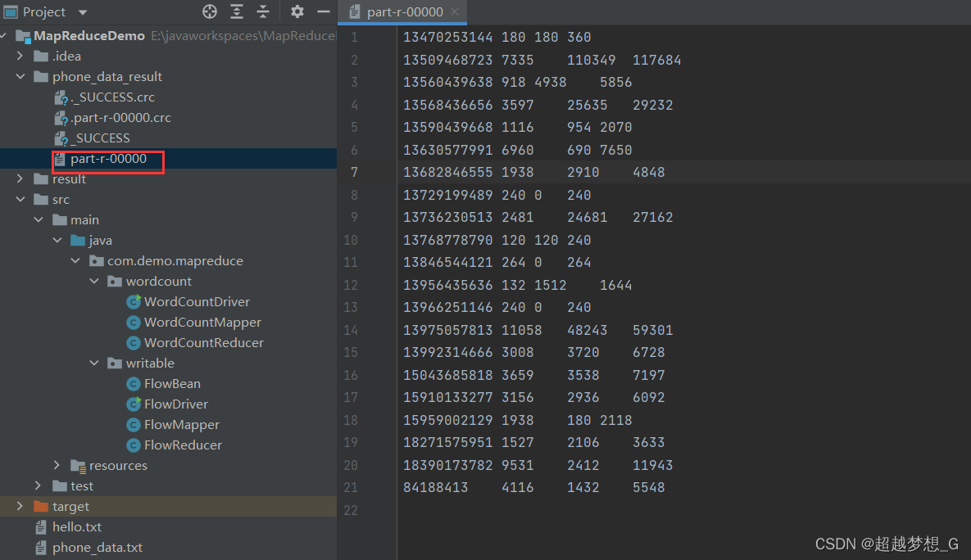Open the FlowBean class

[x=172, y=384]
